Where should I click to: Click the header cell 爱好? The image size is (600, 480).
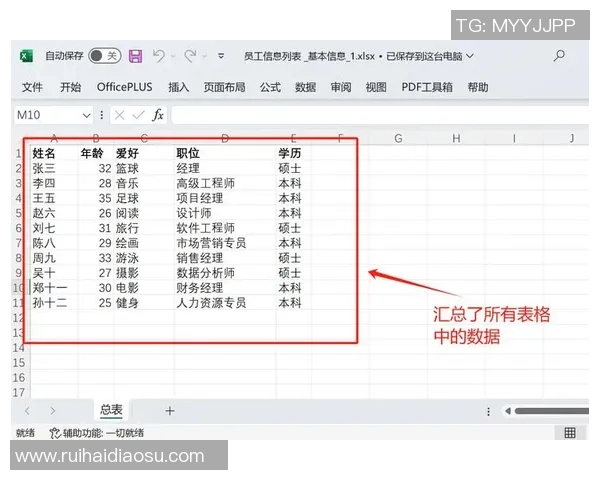point(144,153)
